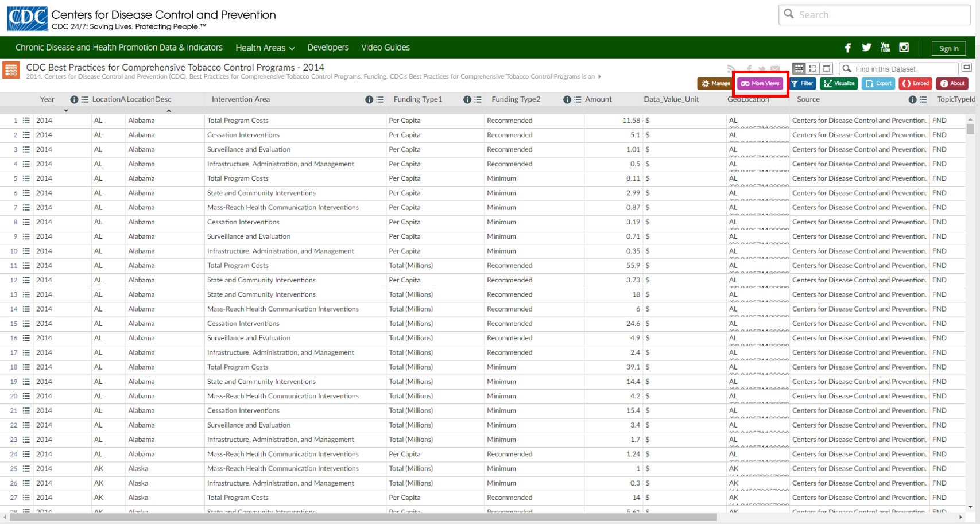Click the magnifier icon in Find in this Dataset
Screen dimensions: 980x524
847,69
